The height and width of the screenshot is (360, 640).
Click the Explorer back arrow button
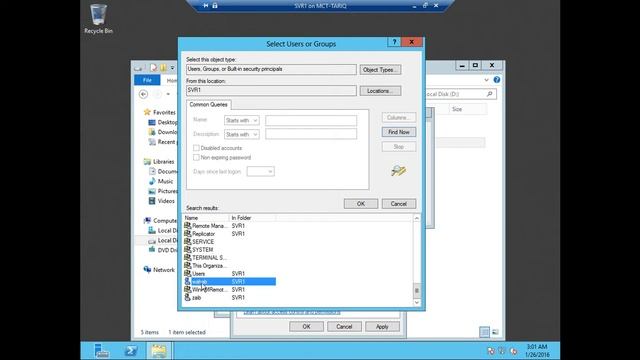pos(143,94)
